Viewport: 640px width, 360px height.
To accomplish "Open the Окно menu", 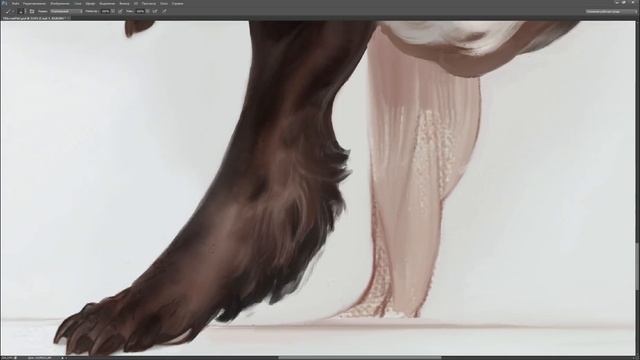I will tap(164, 4).
